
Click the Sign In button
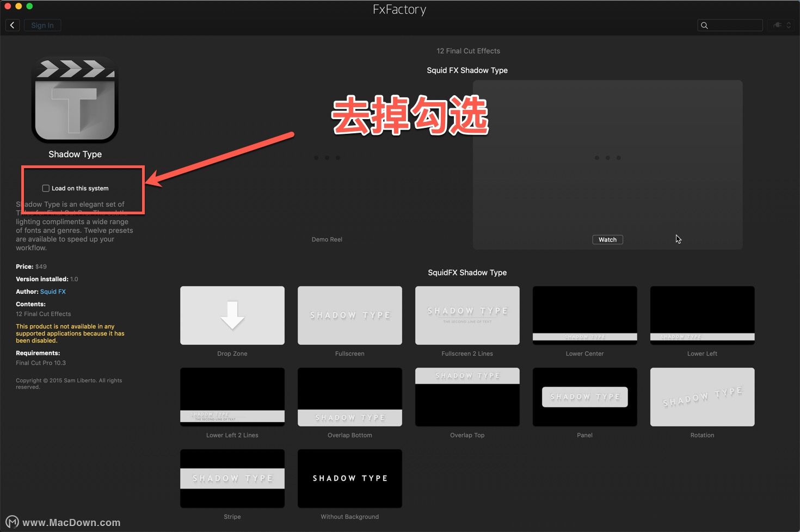point(42,25)
